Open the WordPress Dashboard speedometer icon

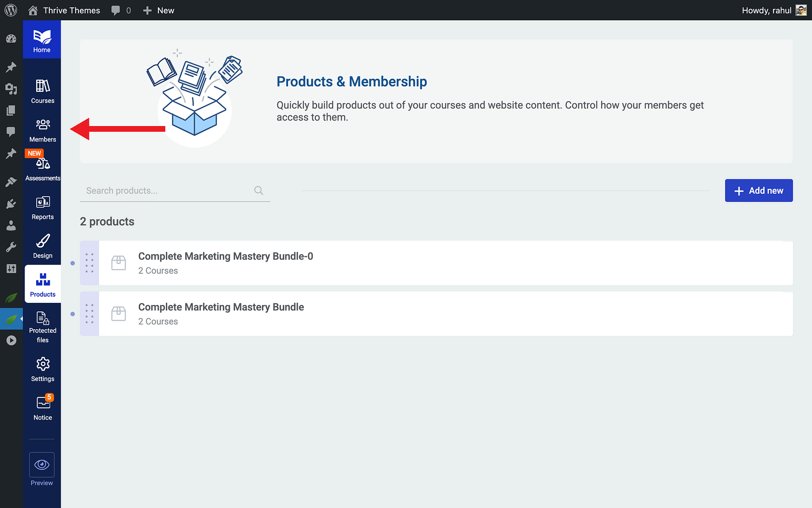11,39
